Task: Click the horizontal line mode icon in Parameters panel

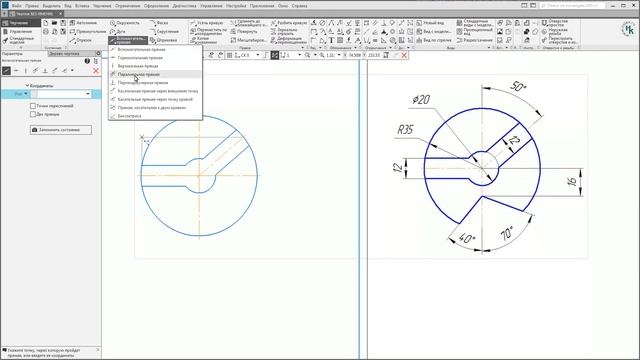Action: pos(16,71)
